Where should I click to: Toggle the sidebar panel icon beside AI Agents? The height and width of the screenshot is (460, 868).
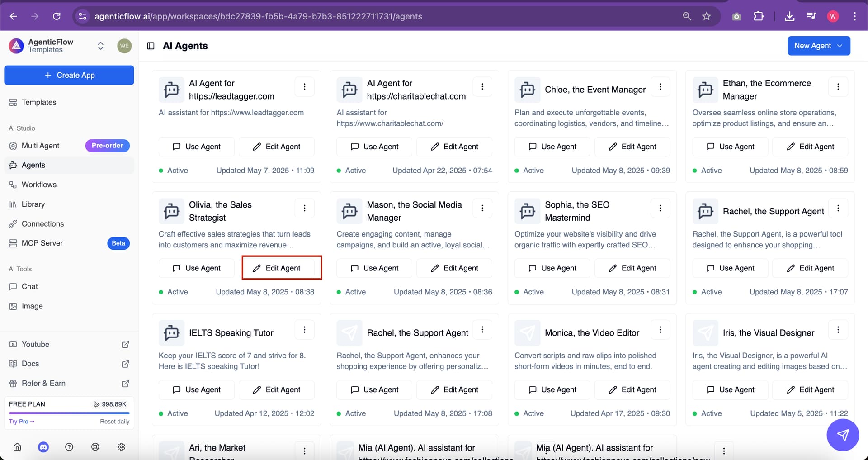click(151, 46)
